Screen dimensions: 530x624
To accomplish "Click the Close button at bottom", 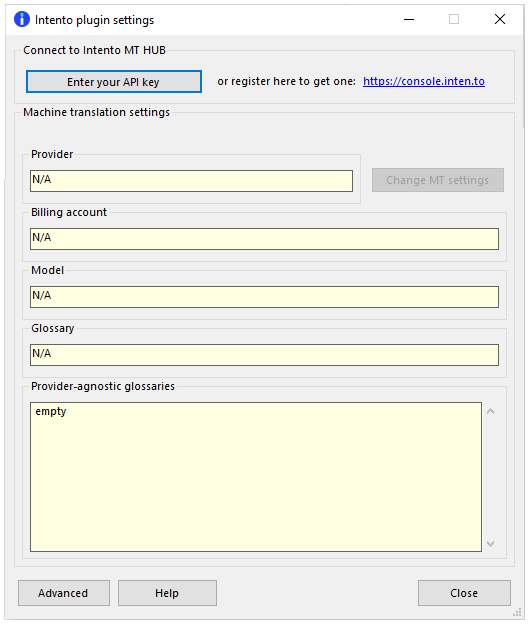I will 464,593.
